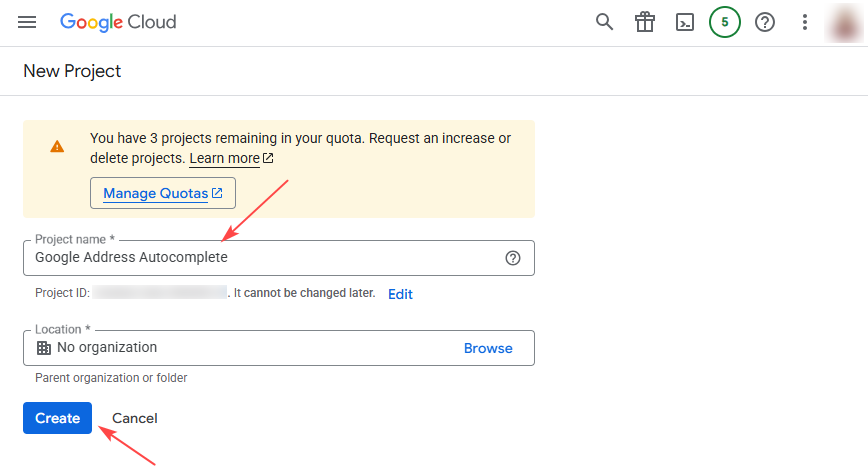Click the organization building icon

tap(43, 348)
